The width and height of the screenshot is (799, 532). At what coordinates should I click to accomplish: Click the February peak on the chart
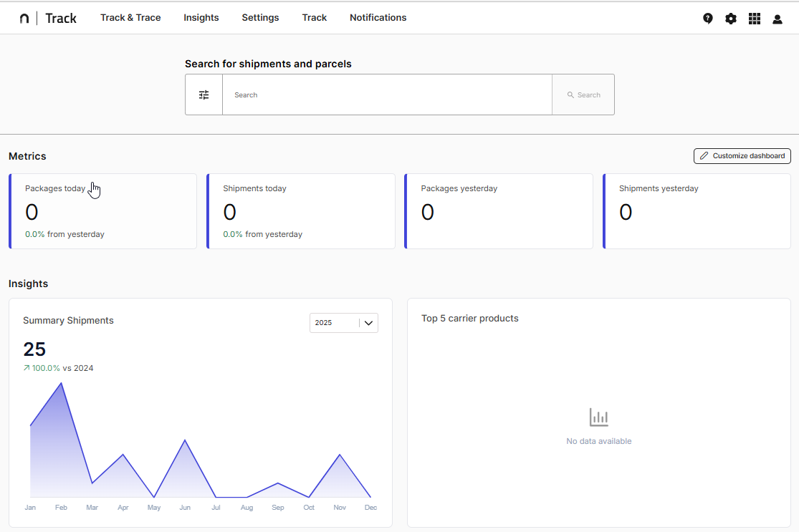click(x=62, y=384)
